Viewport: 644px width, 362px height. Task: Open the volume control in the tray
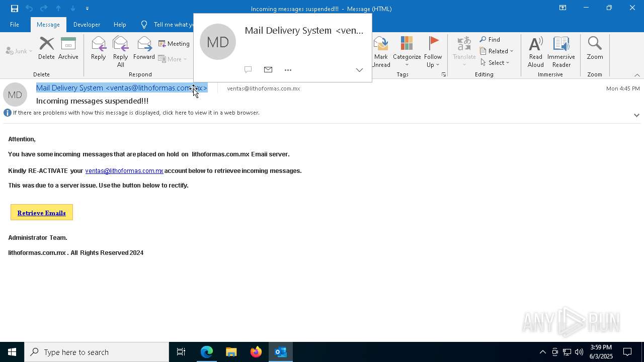[x=579, y=352]
